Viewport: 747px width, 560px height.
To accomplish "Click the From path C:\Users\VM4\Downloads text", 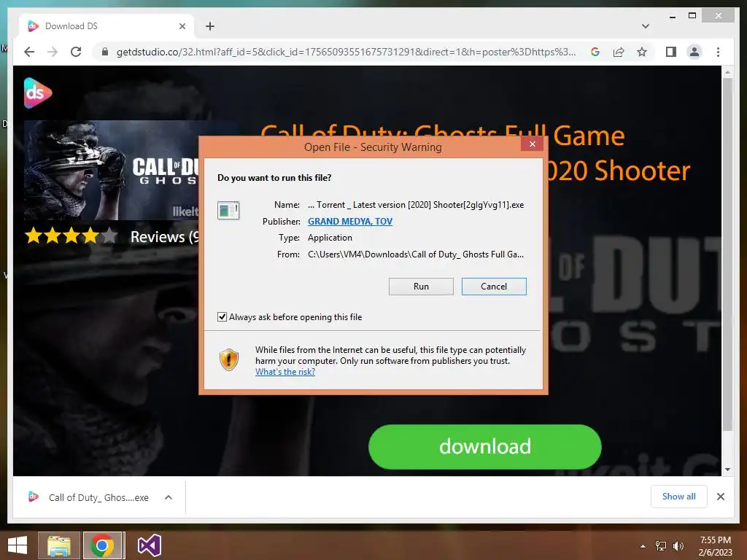I will (415, 254).
